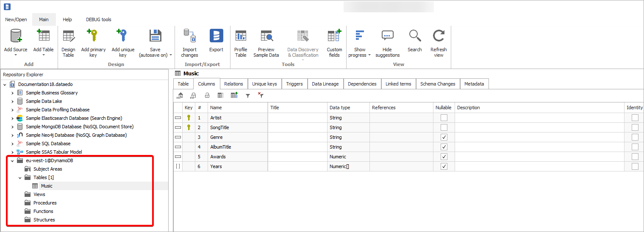The height and width of the screenshot is (232, 644).
Task: Click the Add unique key icon
Action: coord(122,36)
